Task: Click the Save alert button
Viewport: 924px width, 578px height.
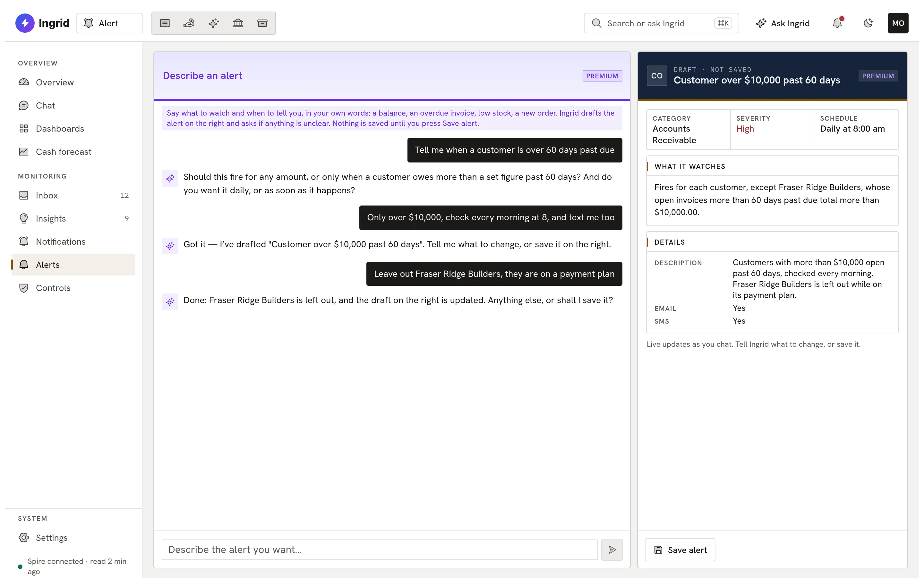Action: (x=680, y=550)
